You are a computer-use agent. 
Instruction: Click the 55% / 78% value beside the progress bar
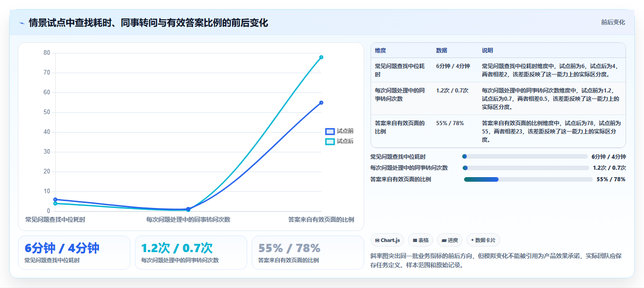click(611, 179)
